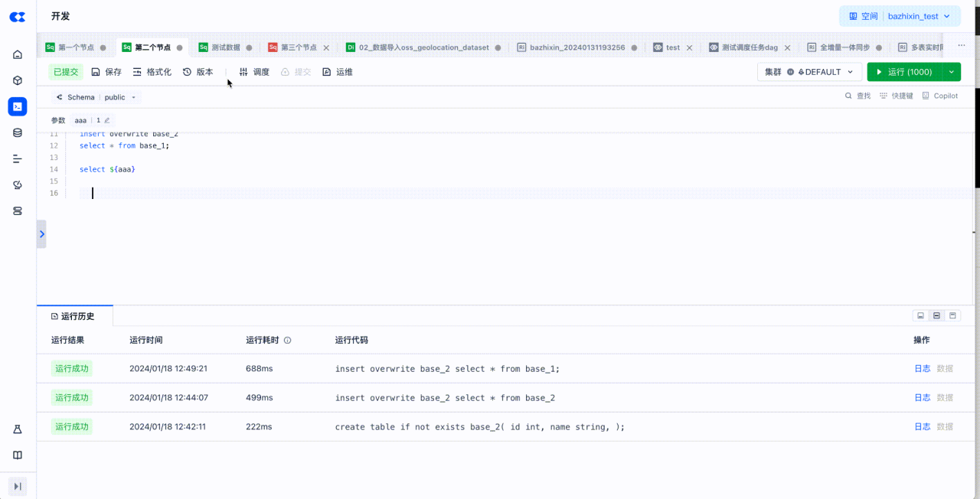This screenshot has height=499, width=980.
Task: Open the Schema public dropdown
Action: coord(96,97)
